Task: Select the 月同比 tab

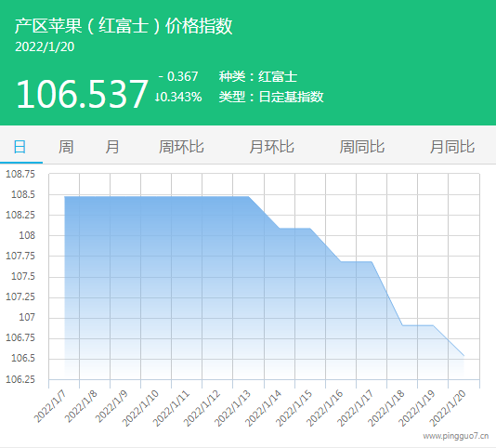Action: [x=452, y=147]
